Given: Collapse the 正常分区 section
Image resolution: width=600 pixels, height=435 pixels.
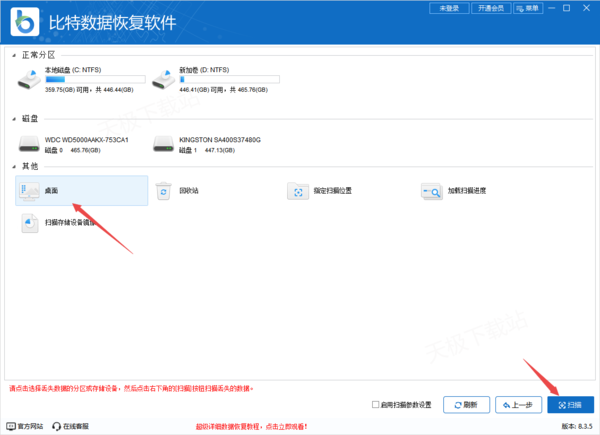Looking at the screenshot, I should 14,56.
